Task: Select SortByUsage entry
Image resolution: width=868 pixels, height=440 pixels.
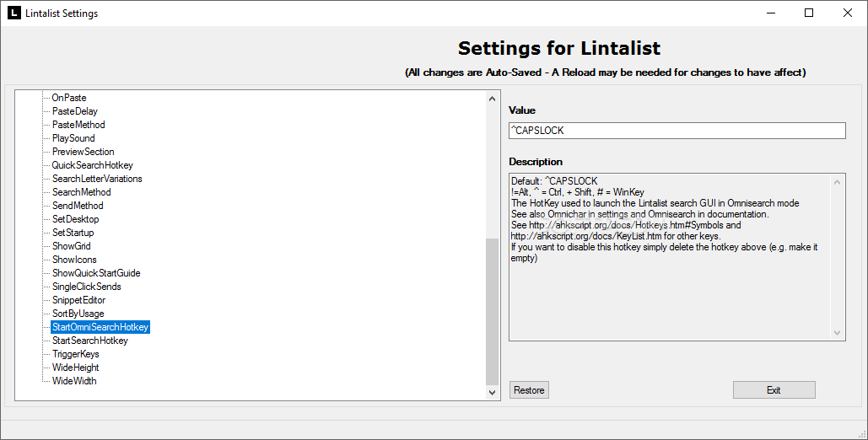Action: tap(78, 314)
